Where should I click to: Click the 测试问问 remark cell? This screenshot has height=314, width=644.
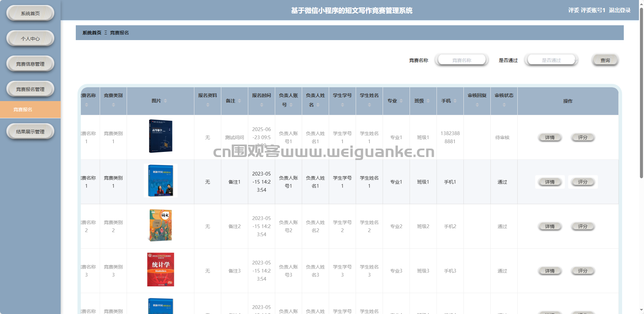(234, 137)
